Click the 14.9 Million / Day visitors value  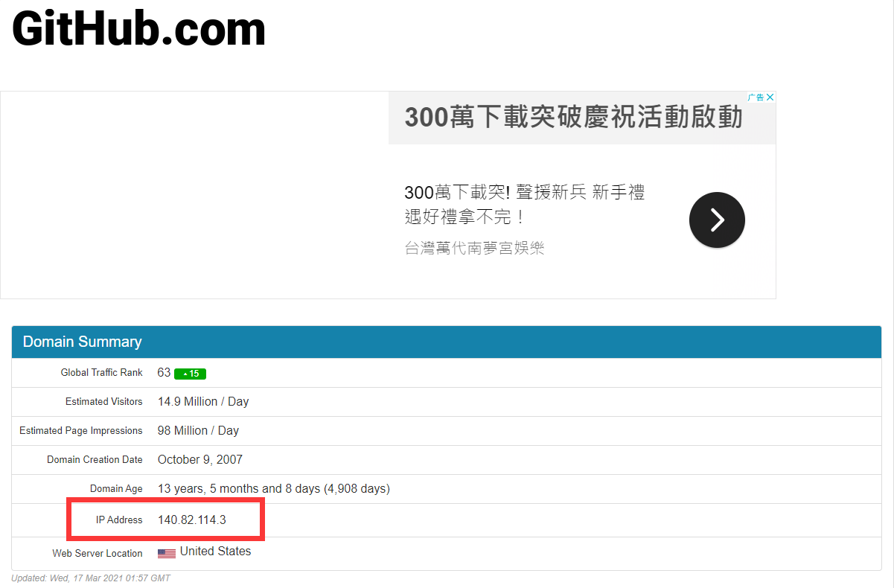[x=202, y=401]
